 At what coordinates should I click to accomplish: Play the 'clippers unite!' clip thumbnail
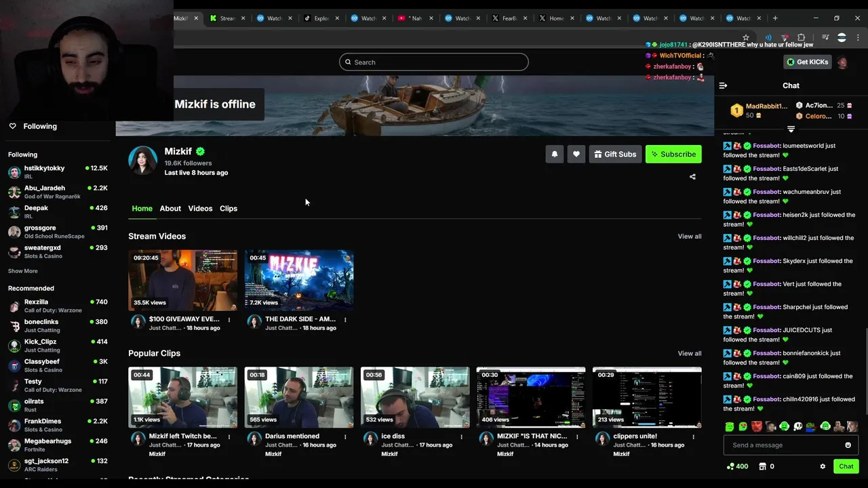pos(647,397)
